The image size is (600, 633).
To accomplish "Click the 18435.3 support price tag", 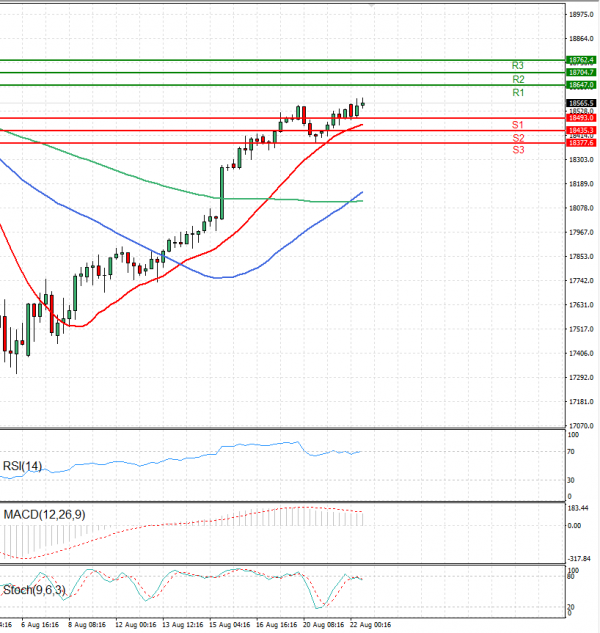I will pyautogui.click(x=581, y=130).
